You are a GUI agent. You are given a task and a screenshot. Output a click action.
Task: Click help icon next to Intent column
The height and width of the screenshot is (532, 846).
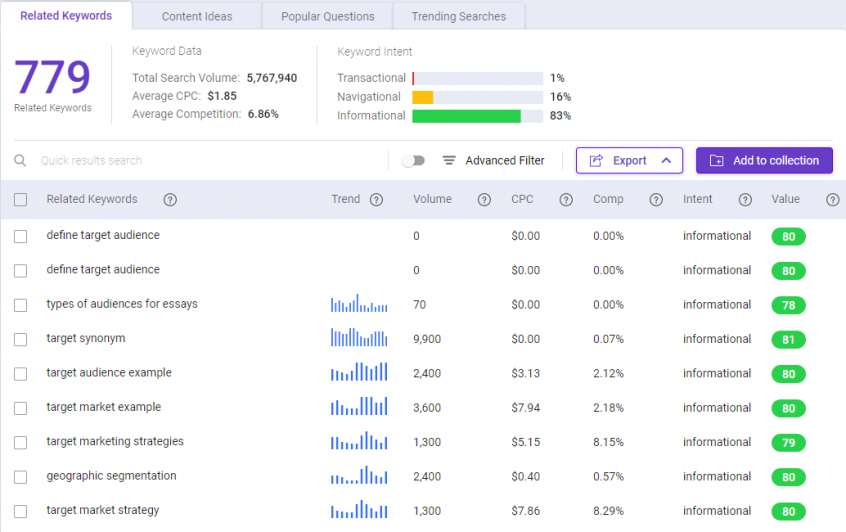point(745,200)
